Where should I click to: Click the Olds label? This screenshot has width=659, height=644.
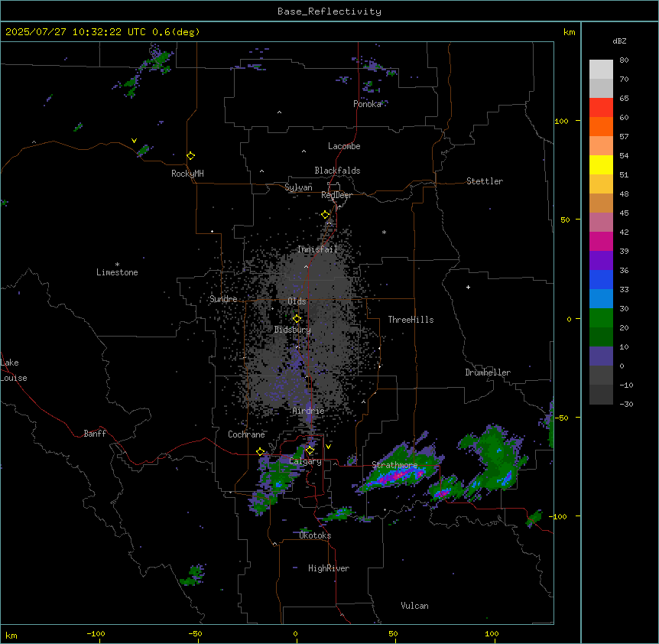(297, 301)
